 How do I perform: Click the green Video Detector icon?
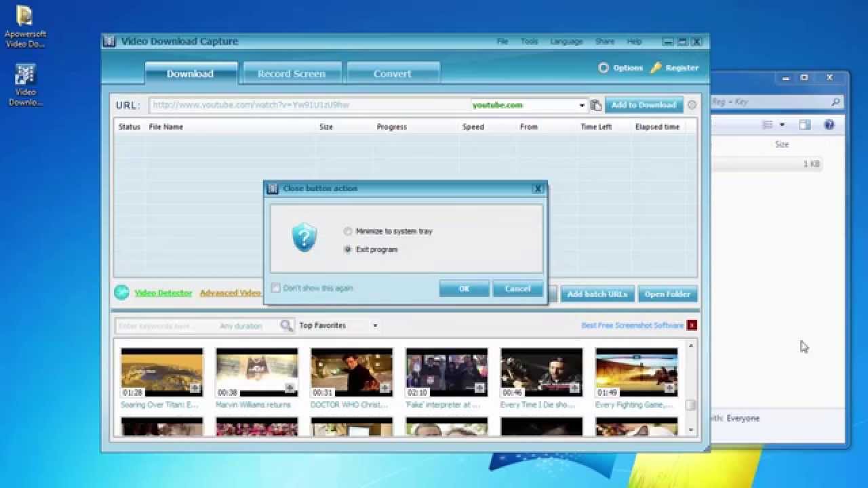tap(121, 292)
